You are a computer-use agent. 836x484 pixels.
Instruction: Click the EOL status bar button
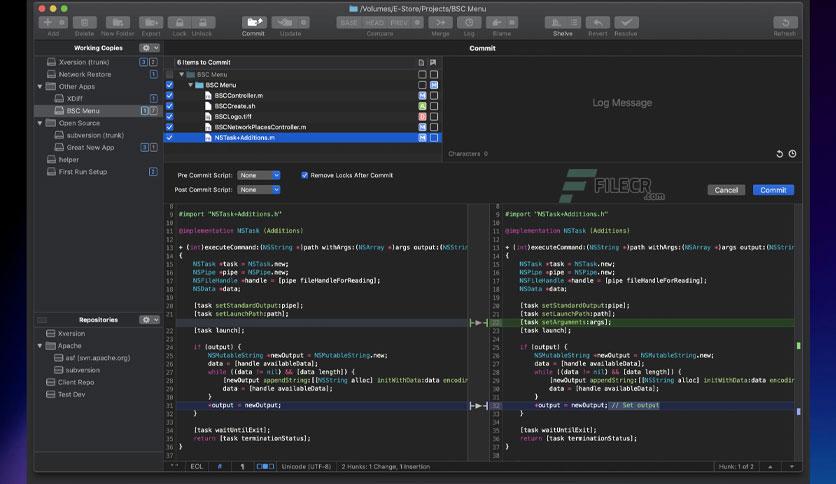tap(197, 466)
